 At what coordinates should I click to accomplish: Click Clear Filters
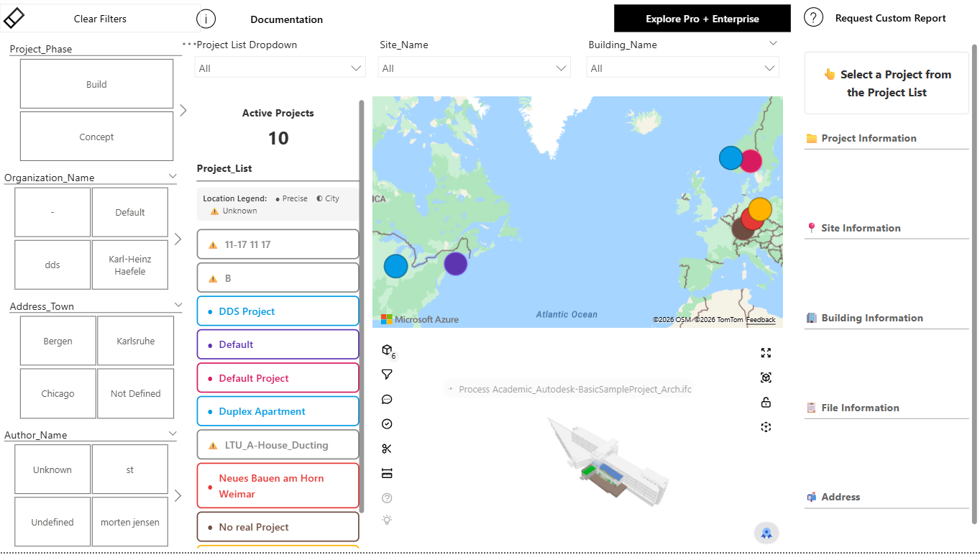(x=100, y=17)
